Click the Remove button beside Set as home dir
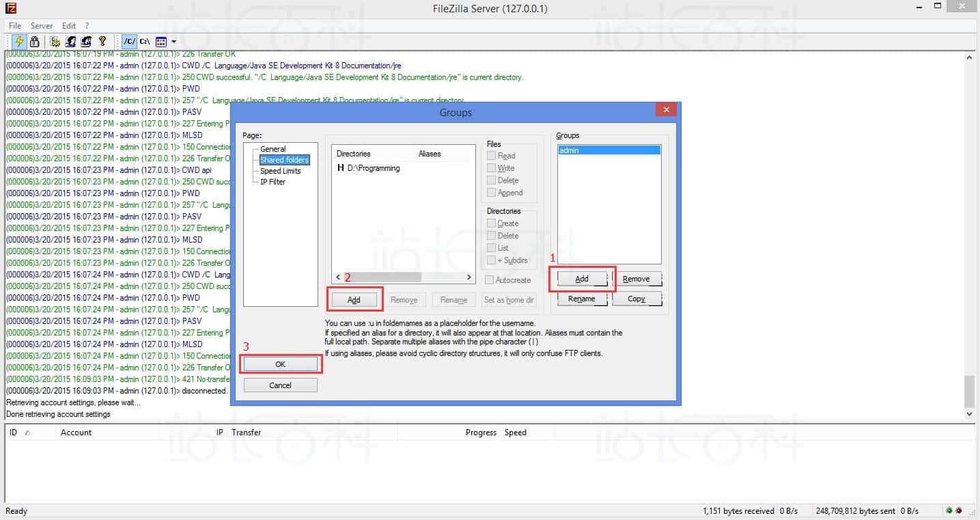This screenshot has width=980, height=520. pos(404,300)
